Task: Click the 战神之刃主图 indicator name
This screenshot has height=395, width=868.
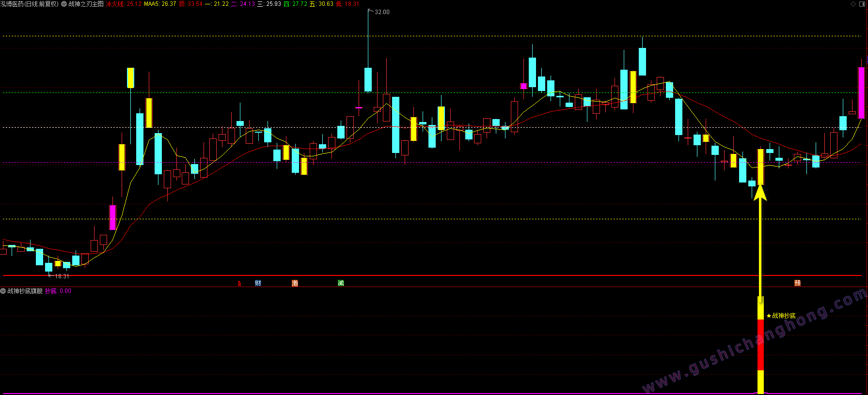Action: coord(86,4)
